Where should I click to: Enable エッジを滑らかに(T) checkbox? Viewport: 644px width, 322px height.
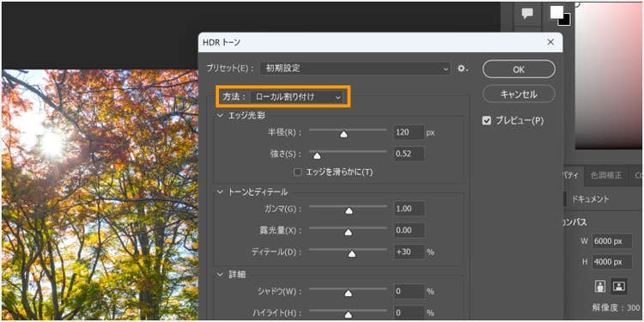(x=298, y=172)
